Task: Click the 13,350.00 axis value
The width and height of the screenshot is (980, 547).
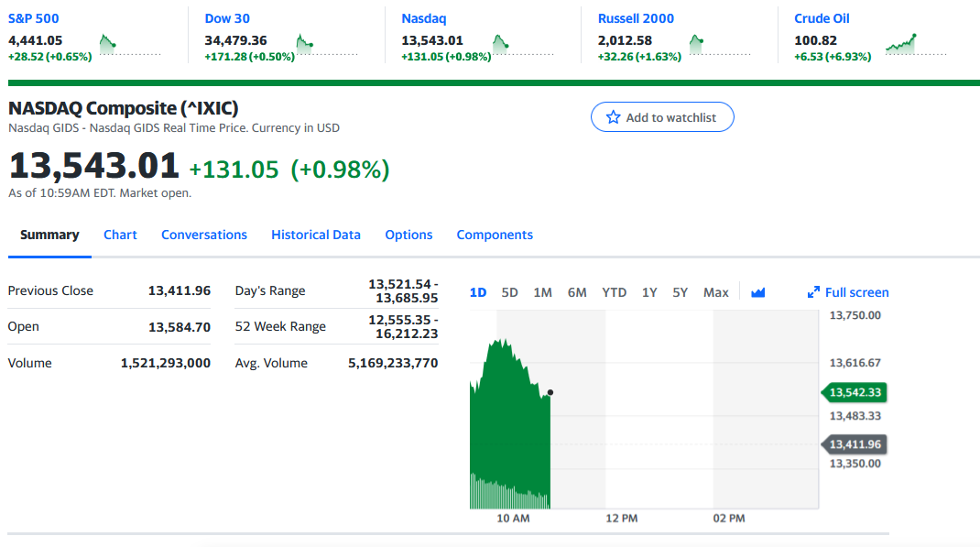Action: tap(855, 464)
